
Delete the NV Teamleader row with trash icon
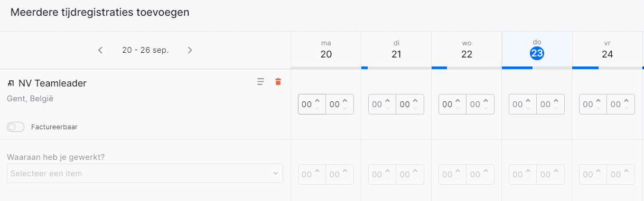click(278, 82)
